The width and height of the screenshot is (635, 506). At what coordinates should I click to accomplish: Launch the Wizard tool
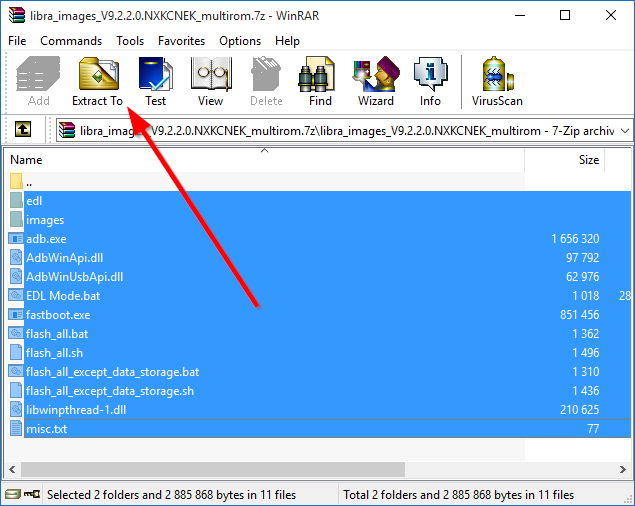376,73
